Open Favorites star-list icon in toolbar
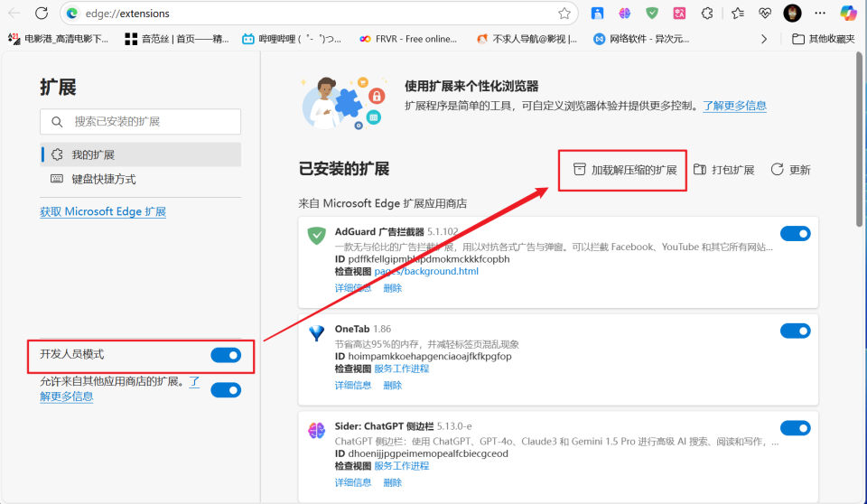The width and height of the screenshot is (867, 504). pyautogui.click(x=738, y=13)
